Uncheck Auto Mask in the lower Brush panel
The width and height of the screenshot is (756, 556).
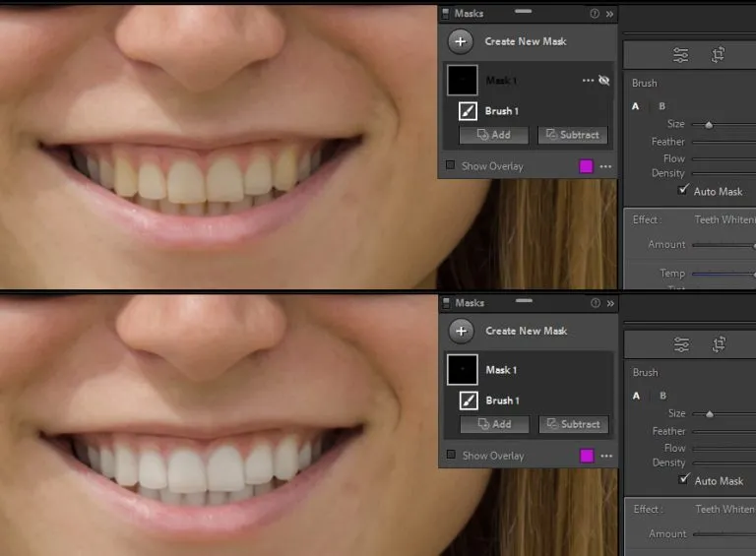(x=684, y=480)
